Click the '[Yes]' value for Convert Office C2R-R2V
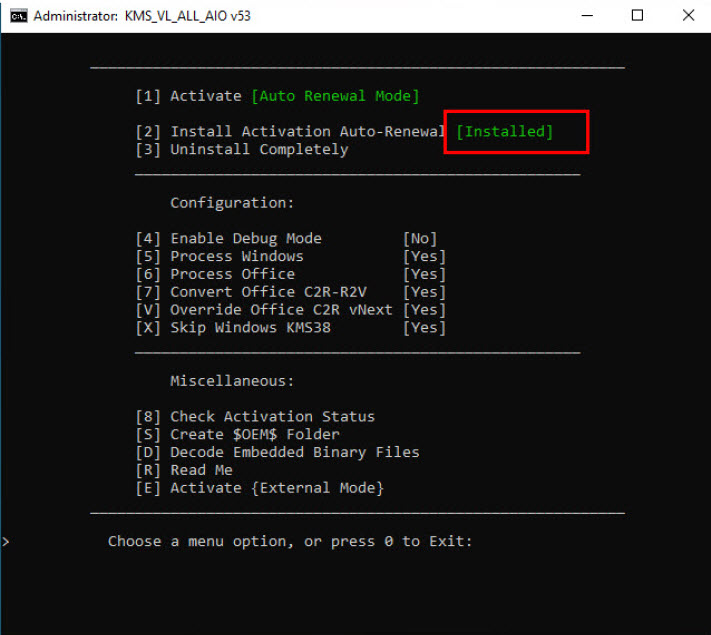The image size is (711, 635). [x=424, y=292]
